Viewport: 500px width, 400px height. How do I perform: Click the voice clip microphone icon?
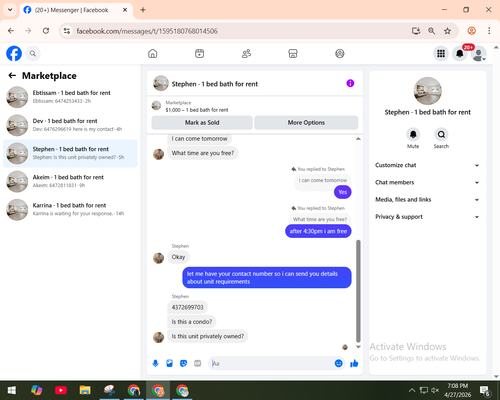155,363
